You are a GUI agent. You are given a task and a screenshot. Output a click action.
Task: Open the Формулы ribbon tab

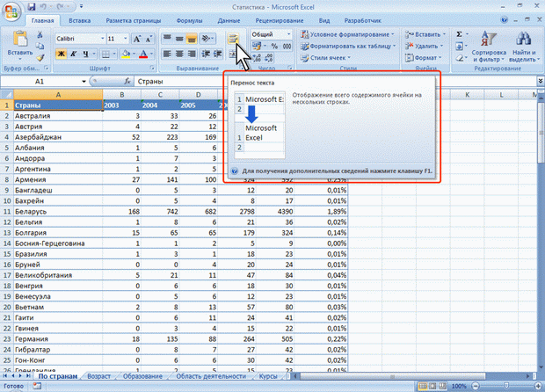189,20
